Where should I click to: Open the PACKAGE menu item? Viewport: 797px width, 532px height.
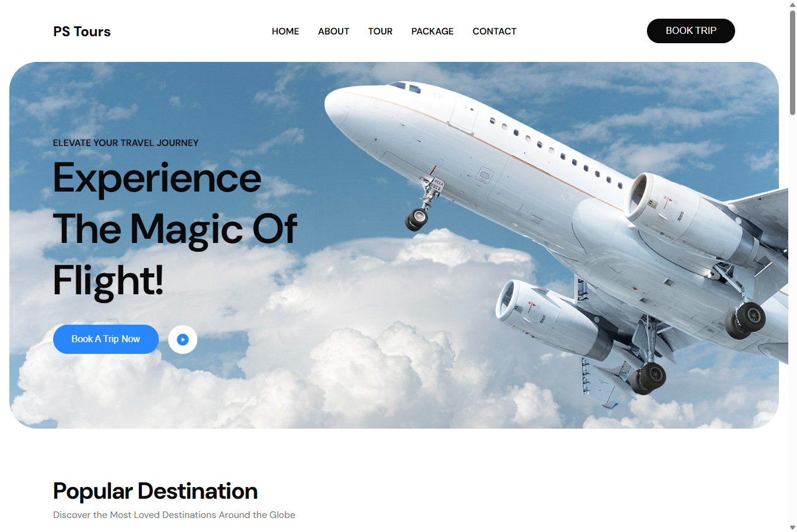pos(433,32)
